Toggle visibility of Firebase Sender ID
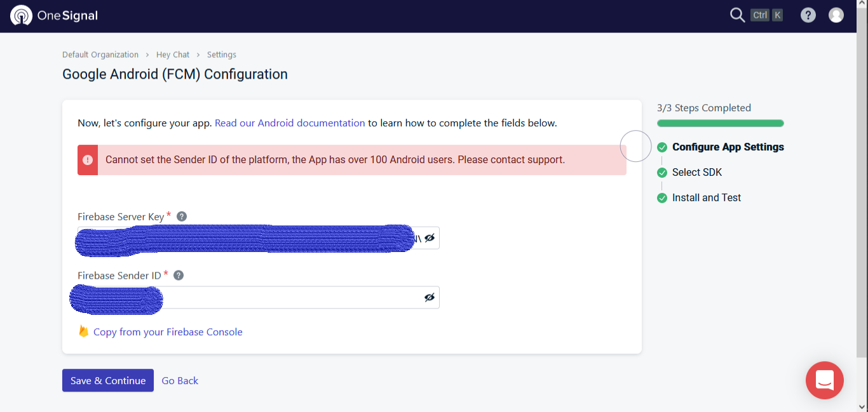This screenshot has height=412, width=868. (430, 297)
